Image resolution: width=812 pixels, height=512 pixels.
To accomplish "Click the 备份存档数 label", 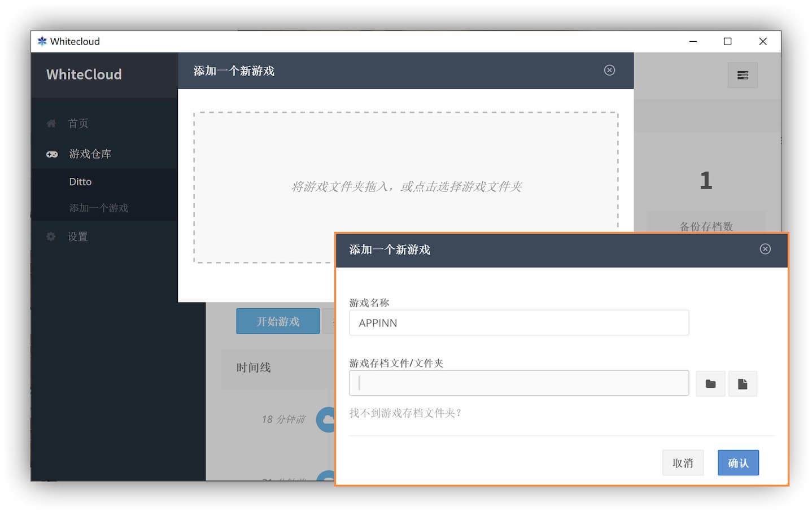I will coord(706,226).
